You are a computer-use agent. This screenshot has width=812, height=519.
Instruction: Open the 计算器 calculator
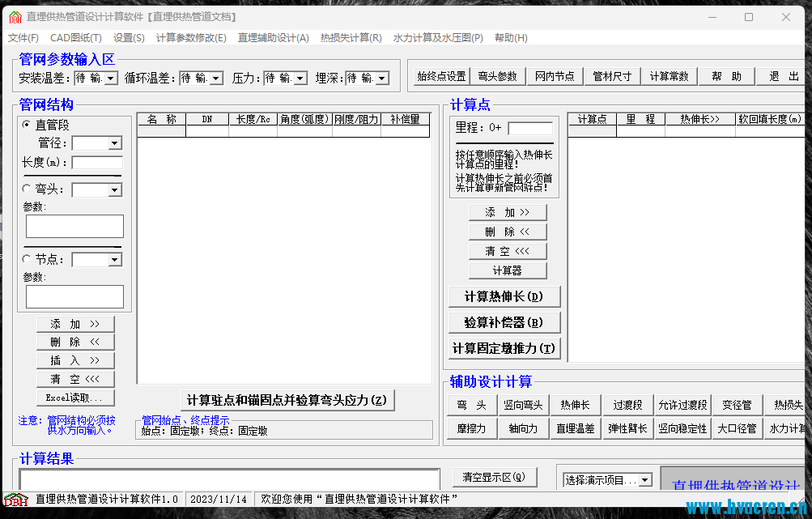coord(508,270)
